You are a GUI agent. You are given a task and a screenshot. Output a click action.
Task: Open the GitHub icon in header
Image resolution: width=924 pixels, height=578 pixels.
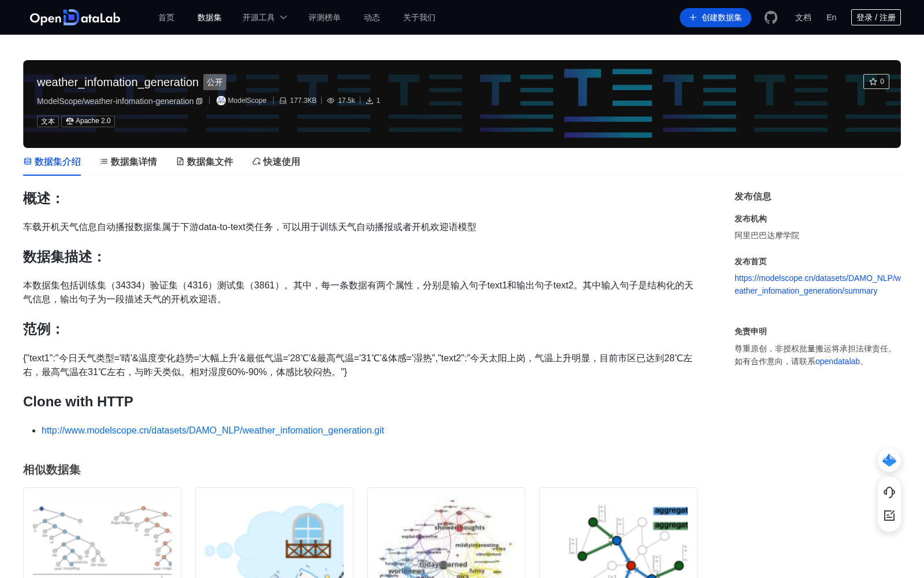coord(770,17)
